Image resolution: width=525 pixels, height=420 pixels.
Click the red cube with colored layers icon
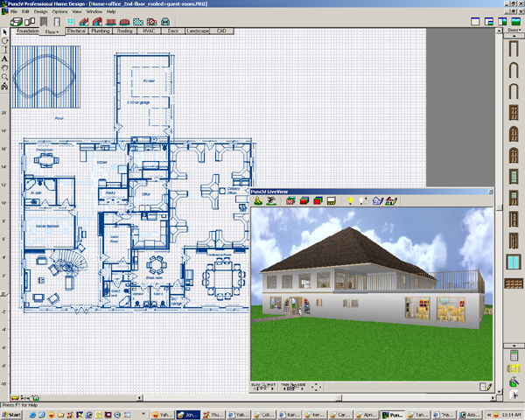[318, 200]
